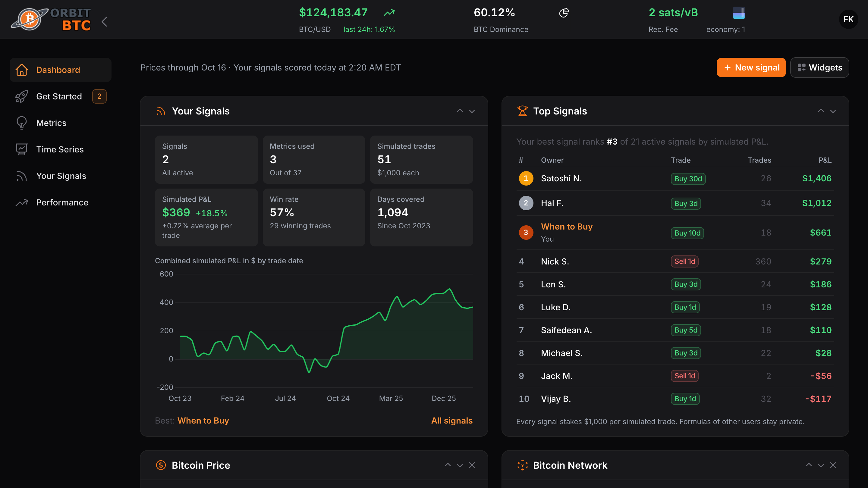Open the Dashboard page
The image size is (868, 488).
point(60,70)
